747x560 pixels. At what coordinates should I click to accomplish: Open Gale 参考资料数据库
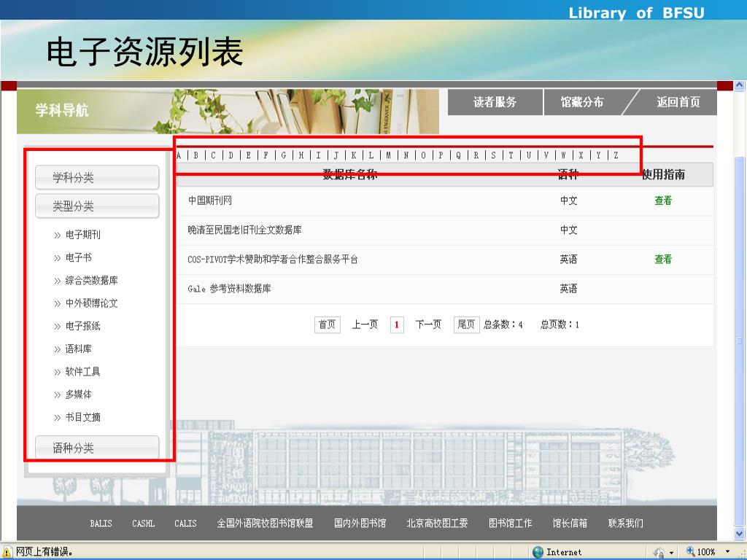(229, 289)
